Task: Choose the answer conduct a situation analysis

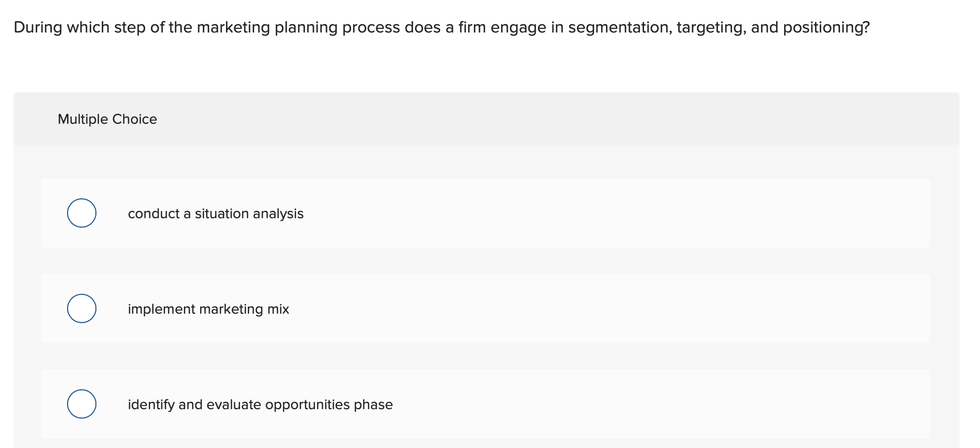Action: pos(215,213)
